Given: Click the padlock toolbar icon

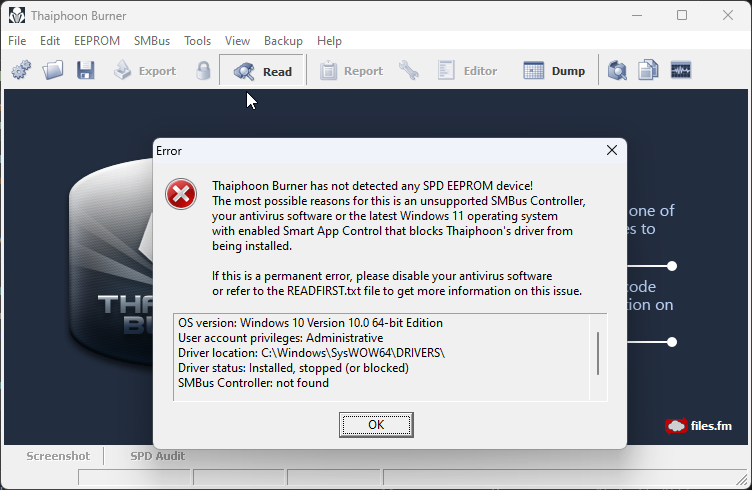Looking at the screenshot, I should click(203, 70).
